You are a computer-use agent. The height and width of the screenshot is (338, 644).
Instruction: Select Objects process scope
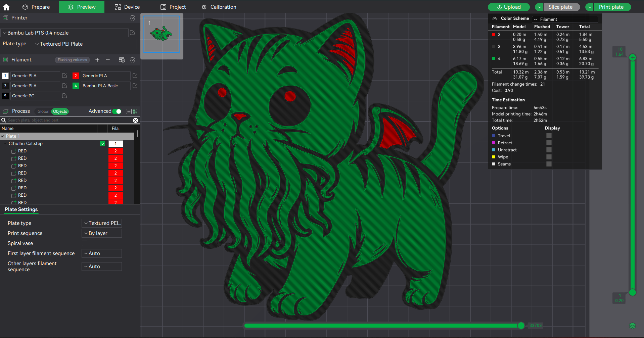pyautogui.click(x=60, y=111)
